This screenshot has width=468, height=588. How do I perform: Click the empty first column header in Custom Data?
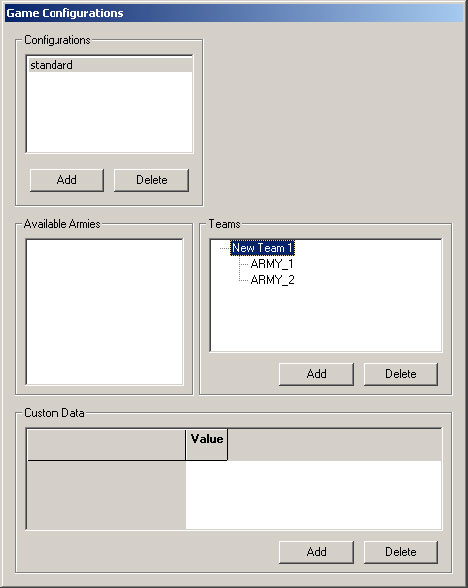(x=106, y=445)
